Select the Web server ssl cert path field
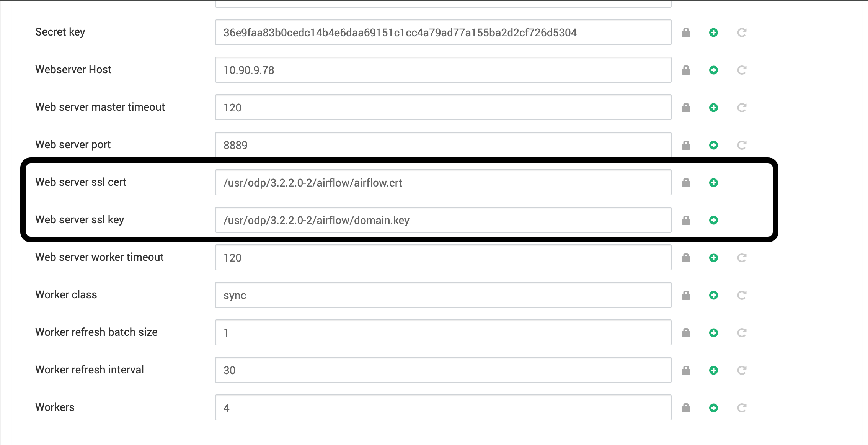The width and height of the screenshot is (868, 445). point(443,182)
